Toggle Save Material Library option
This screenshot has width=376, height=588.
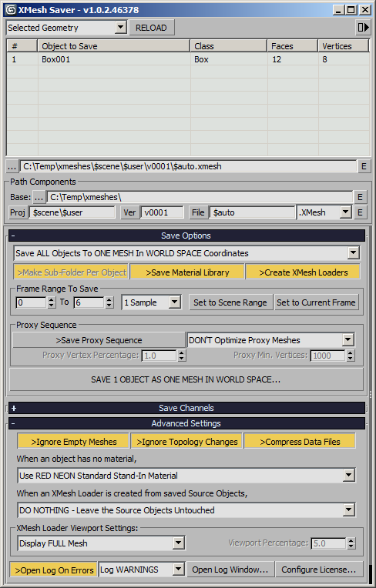pyautogui.click(x=187, y=272)
